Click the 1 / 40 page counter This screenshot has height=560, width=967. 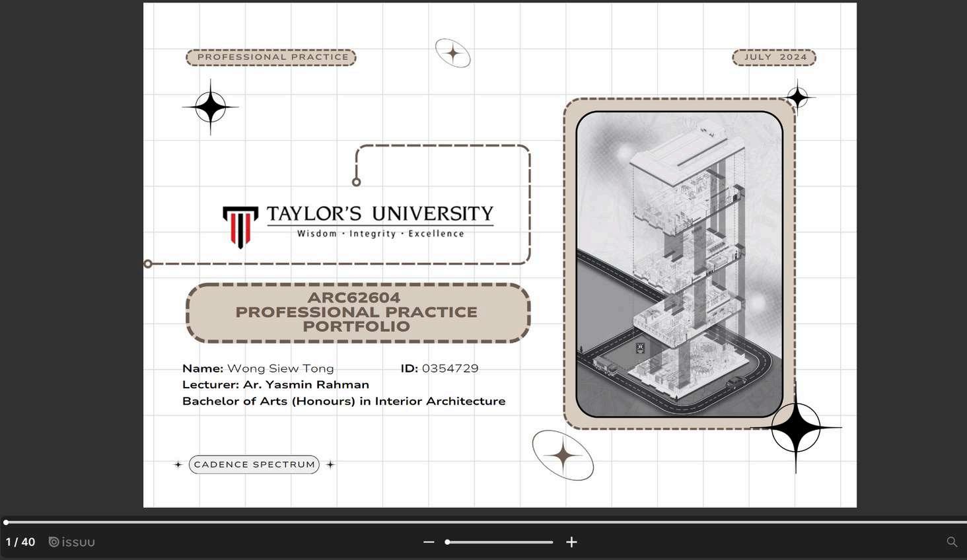tap(20, 542)
